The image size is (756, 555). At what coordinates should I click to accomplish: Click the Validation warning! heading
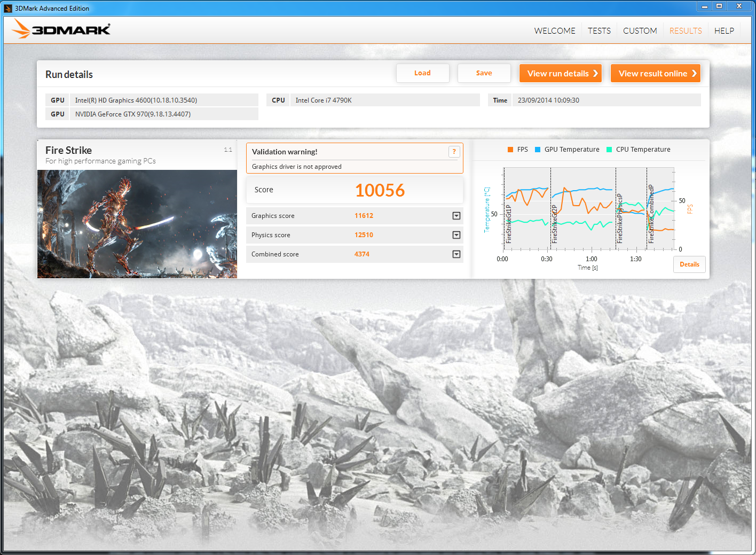(285, 152)
